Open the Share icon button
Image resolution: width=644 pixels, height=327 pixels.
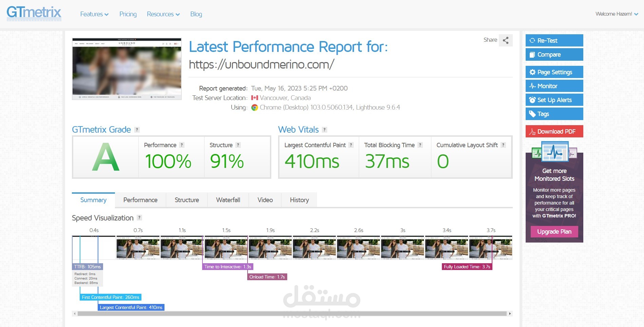pyautogui.click(x=506, y=40)
